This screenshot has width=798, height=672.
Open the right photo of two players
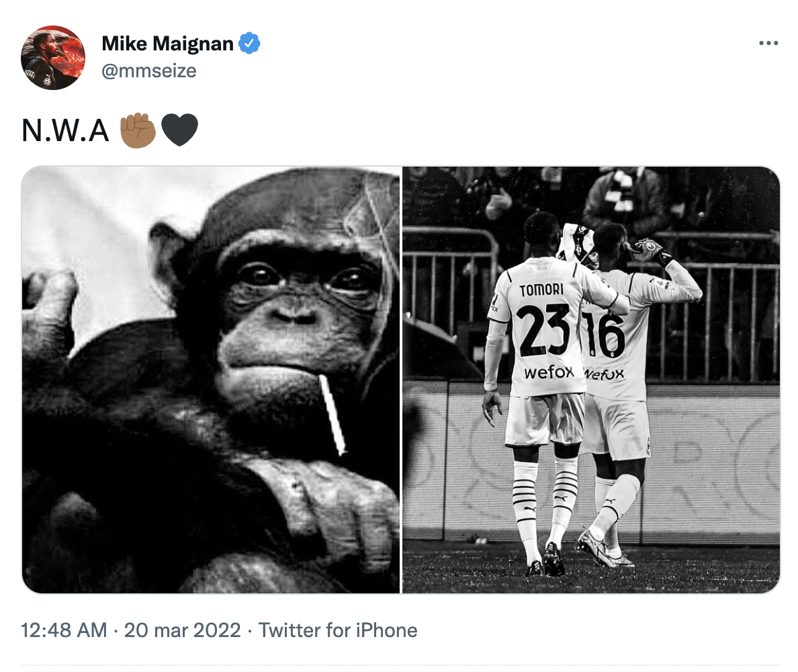click(x=591, y=380)
